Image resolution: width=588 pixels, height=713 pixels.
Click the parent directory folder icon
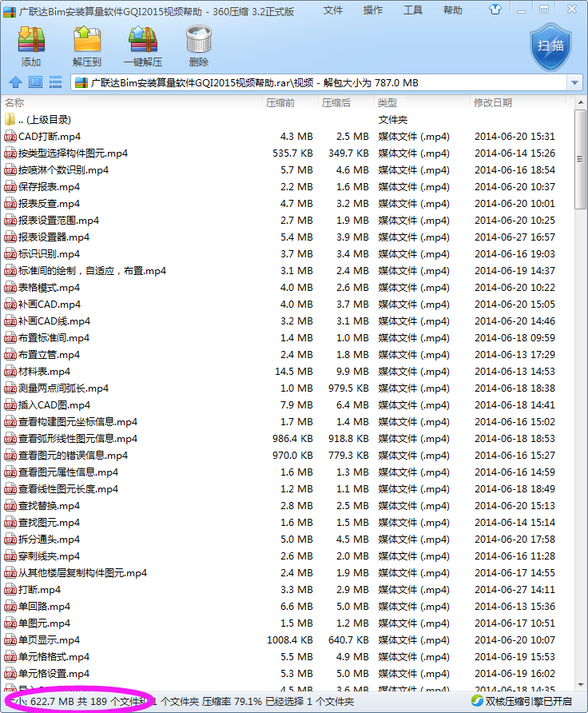10,120
